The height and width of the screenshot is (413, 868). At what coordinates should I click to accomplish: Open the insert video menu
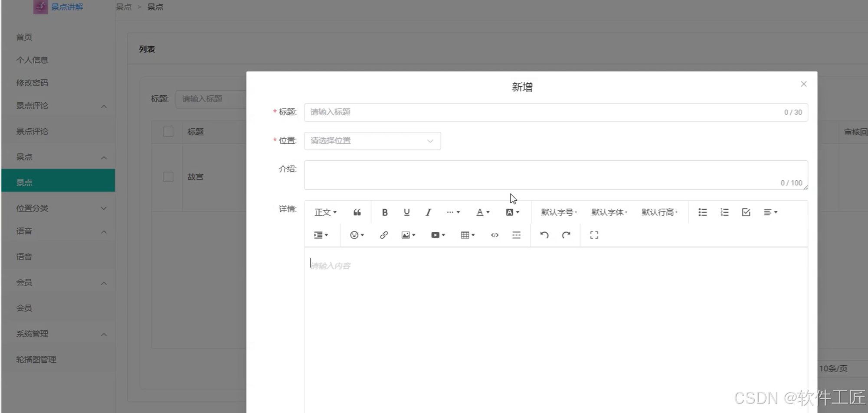coord(438,235)
